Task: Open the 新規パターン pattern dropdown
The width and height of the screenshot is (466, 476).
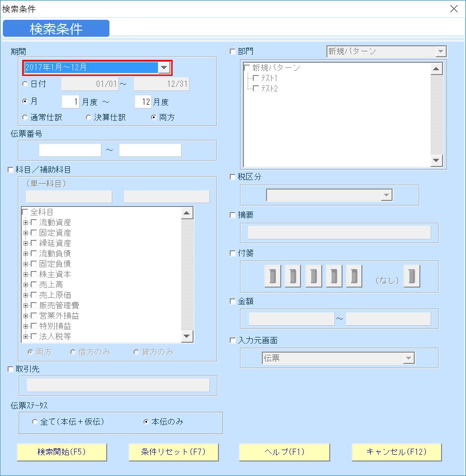Action: 441,51
